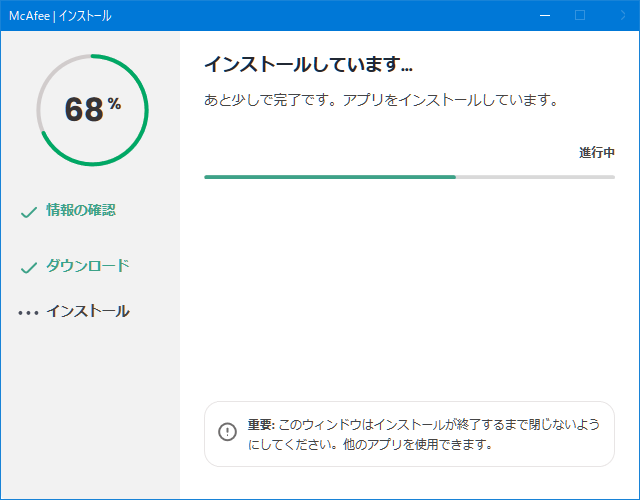
Task: Minimize the McAfee installer window
Action: (x=545, y=16)
